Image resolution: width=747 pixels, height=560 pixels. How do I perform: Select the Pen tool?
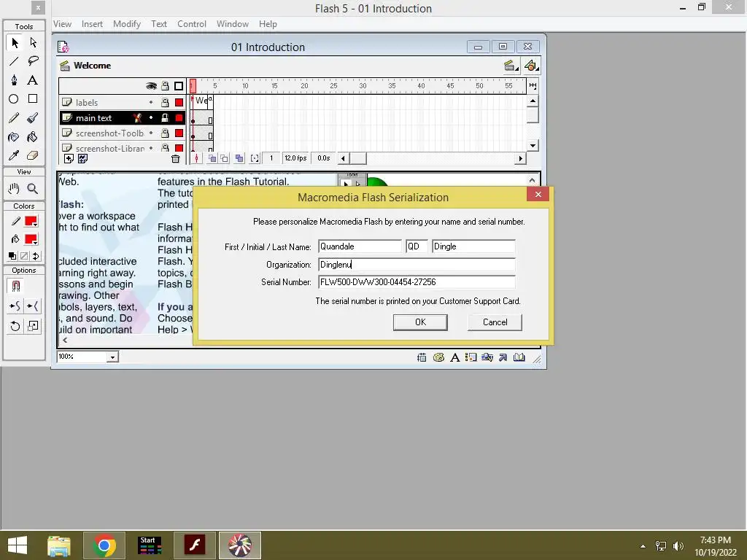(15, 80)
